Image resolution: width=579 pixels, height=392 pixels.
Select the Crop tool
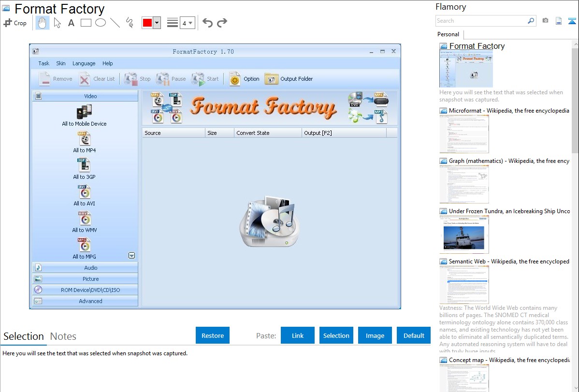[15, 23]
